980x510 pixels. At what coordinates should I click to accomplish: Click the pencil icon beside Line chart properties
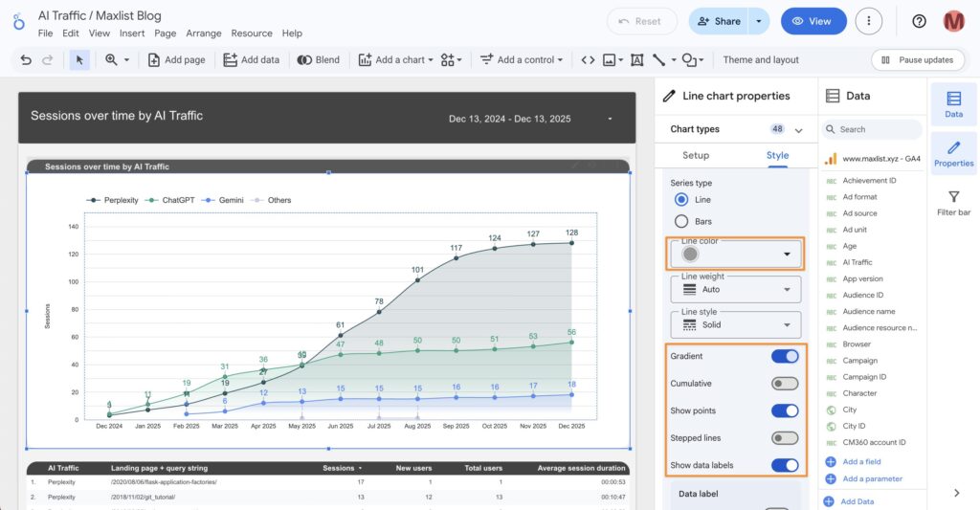click(x=669, y=96)
